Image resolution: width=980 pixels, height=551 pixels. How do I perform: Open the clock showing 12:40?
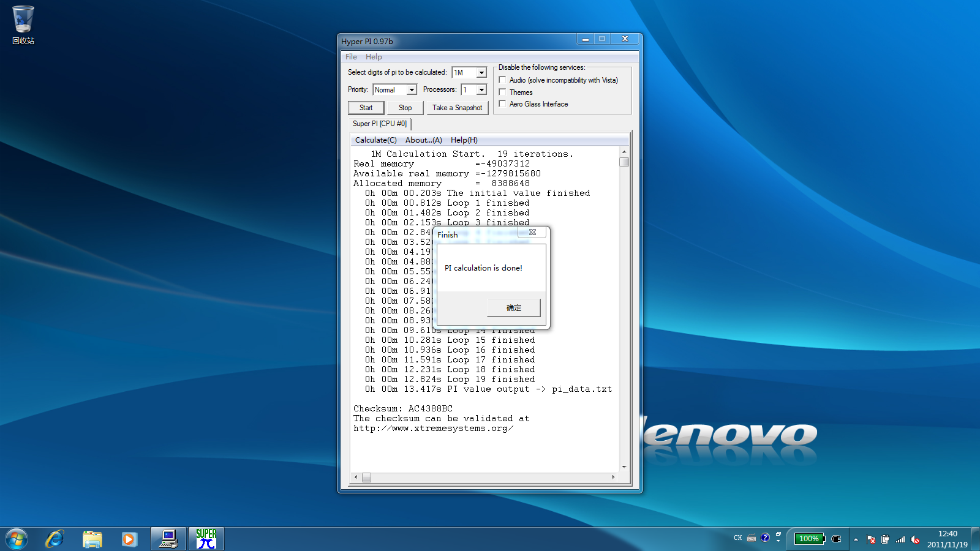(948, 539)
